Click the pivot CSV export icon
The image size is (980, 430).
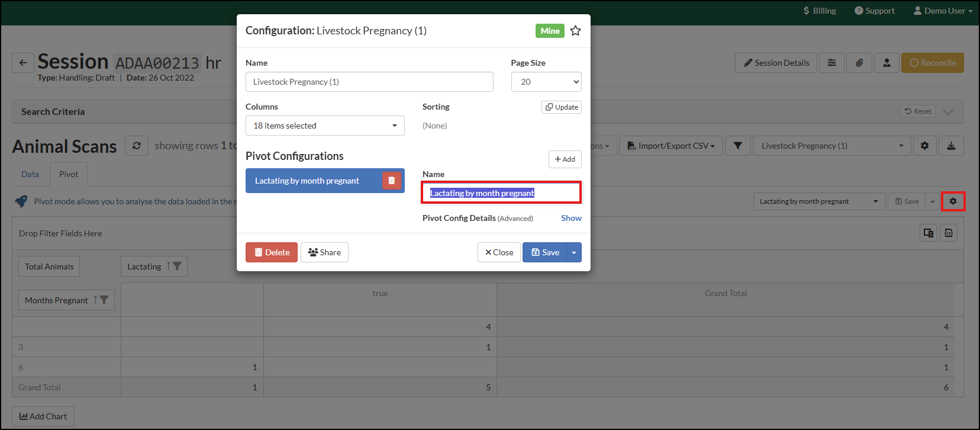949,233
